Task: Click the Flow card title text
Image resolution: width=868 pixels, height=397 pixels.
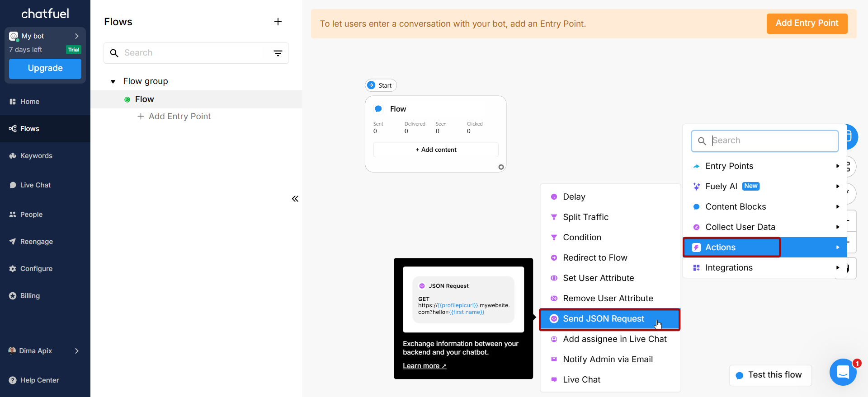Action: [398, 109]
